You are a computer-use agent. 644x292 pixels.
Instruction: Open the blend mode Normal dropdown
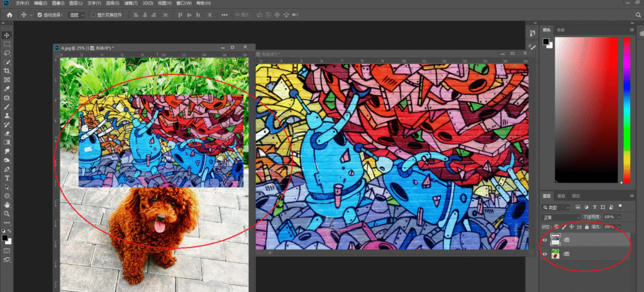pyautogui.click(x=561, y=216)
